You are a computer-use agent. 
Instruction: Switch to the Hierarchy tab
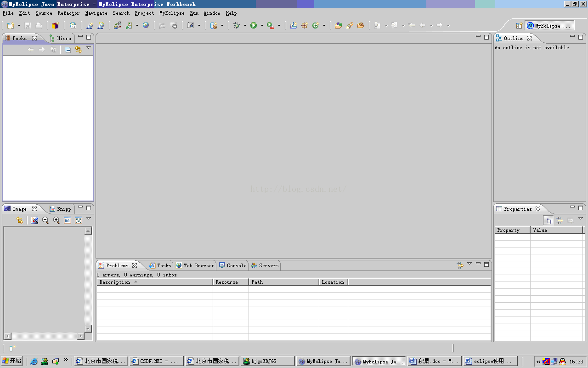pyautogui.click(x=60, y=38)
